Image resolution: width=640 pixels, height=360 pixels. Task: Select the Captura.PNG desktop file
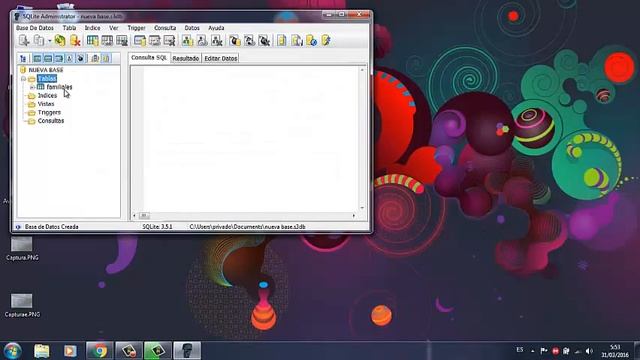[x=22, y=249]
